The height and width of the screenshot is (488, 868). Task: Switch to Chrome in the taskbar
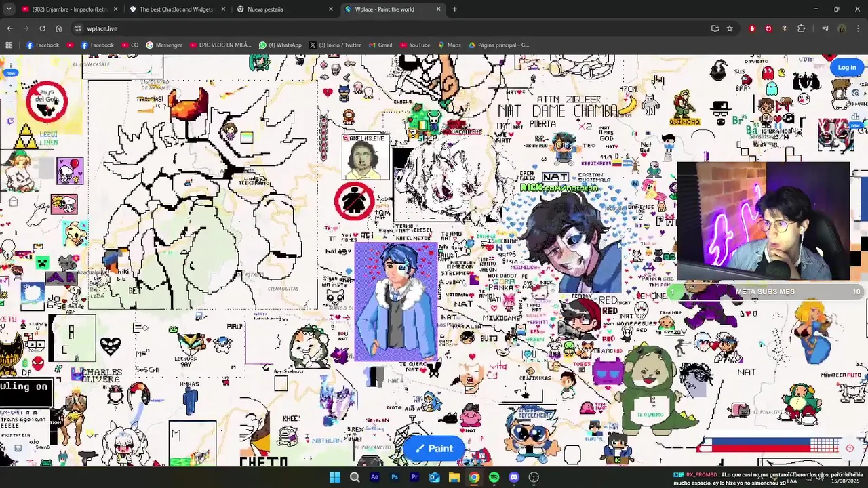(474, 477)
